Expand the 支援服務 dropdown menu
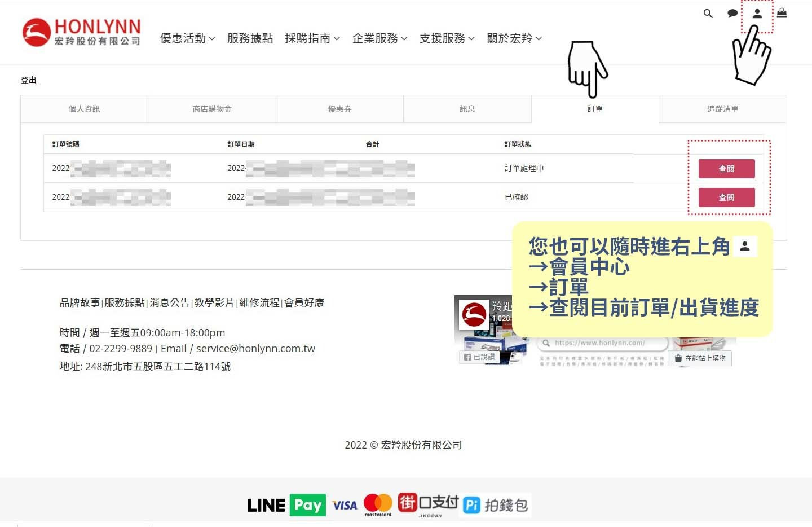 click(x=447, y=38)
